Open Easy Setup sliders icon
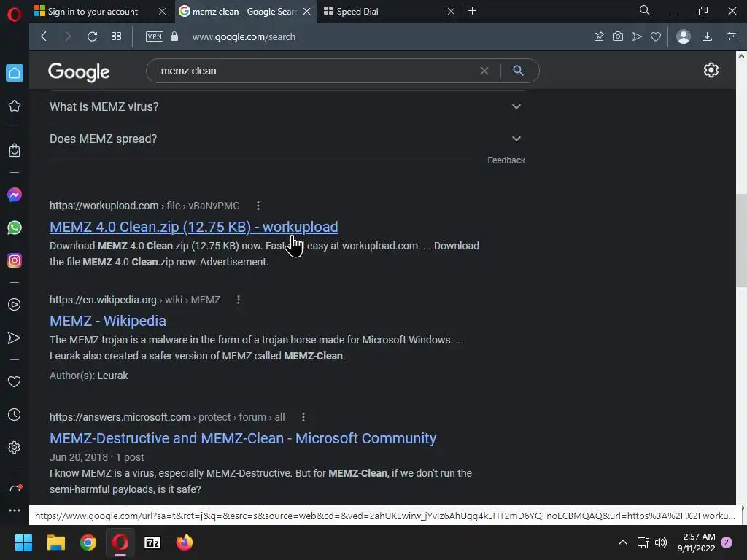This screenshot has width=747, height=560. point(732,36)
